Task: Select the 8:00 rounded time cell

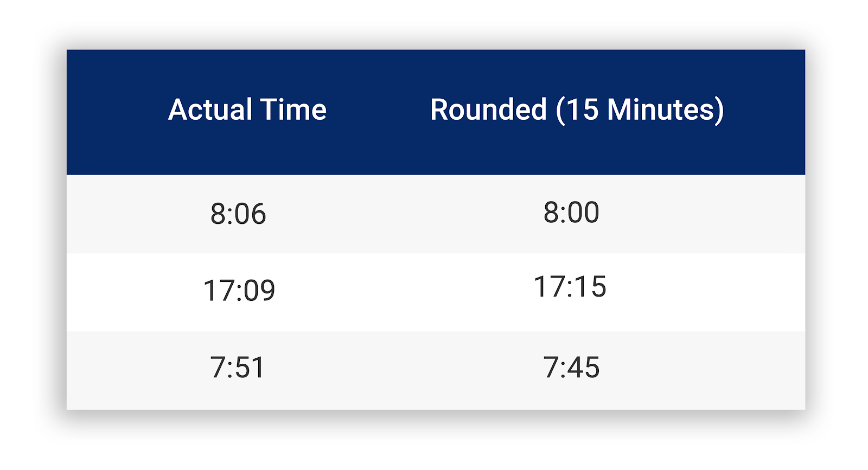Action: 571,212
